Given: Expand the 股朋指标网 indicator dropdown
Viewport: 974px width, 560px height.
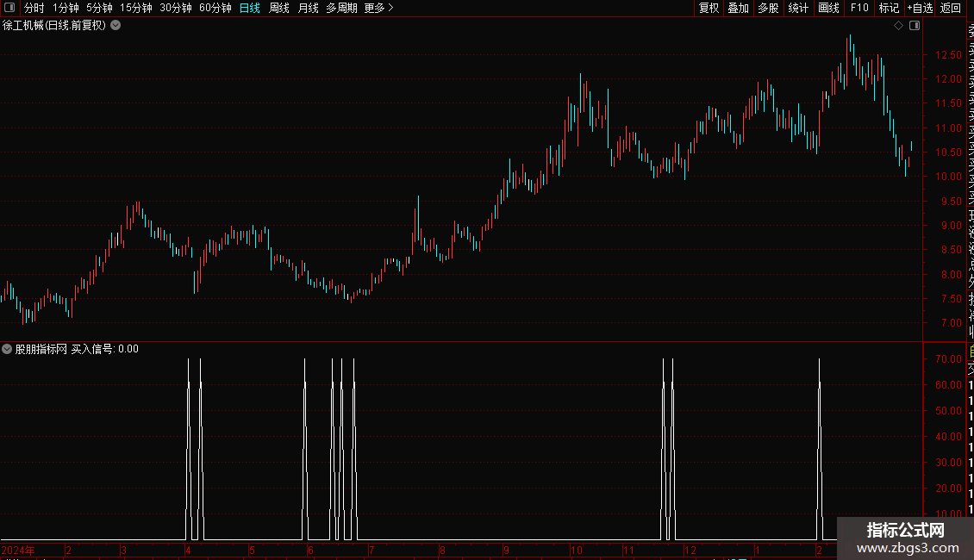Looking at the screenshot, I should pos(7,349).
